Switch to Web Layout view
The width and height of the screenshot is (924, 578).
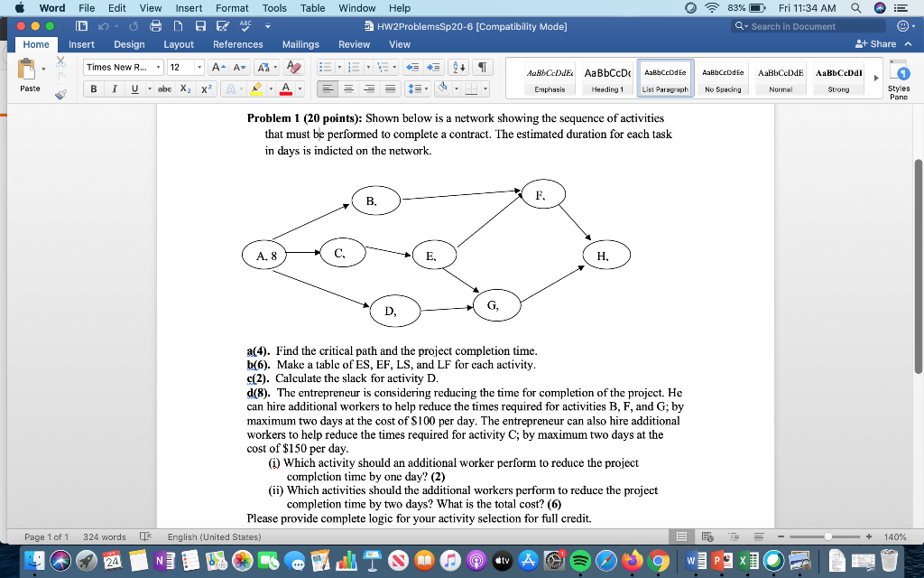707,536
